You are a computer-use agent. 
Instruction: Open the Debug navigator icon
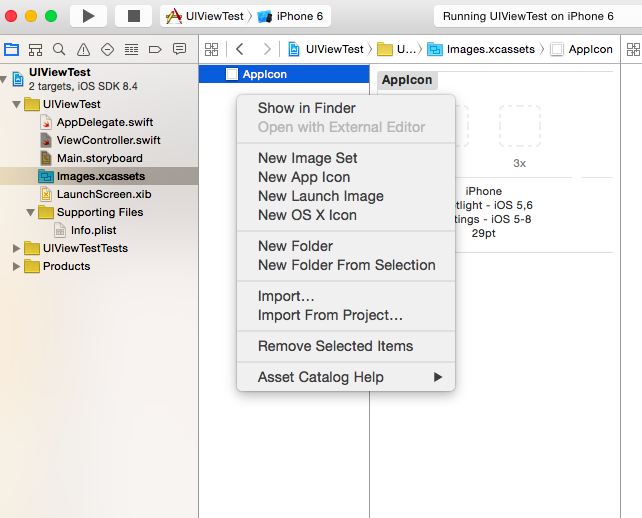click(x=131, y=50)
